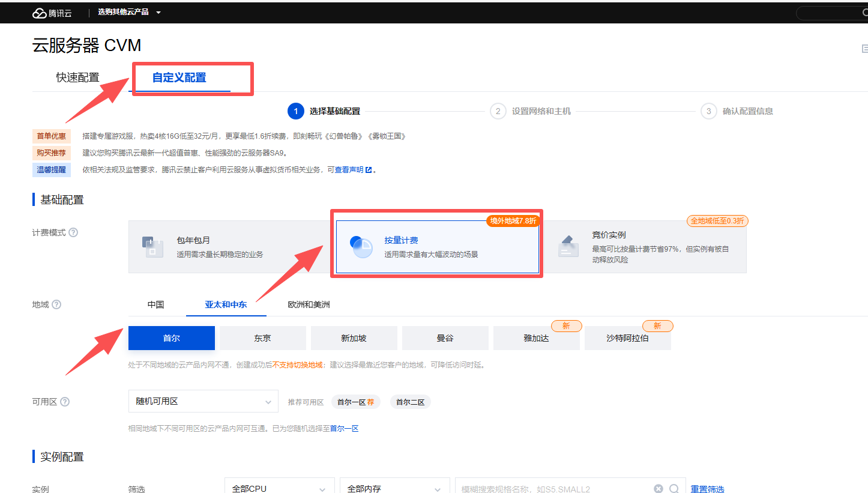This screenshot has height=493, width=868.
Task: Click the help icon beside 可用区
Action: tap(65, 402)
